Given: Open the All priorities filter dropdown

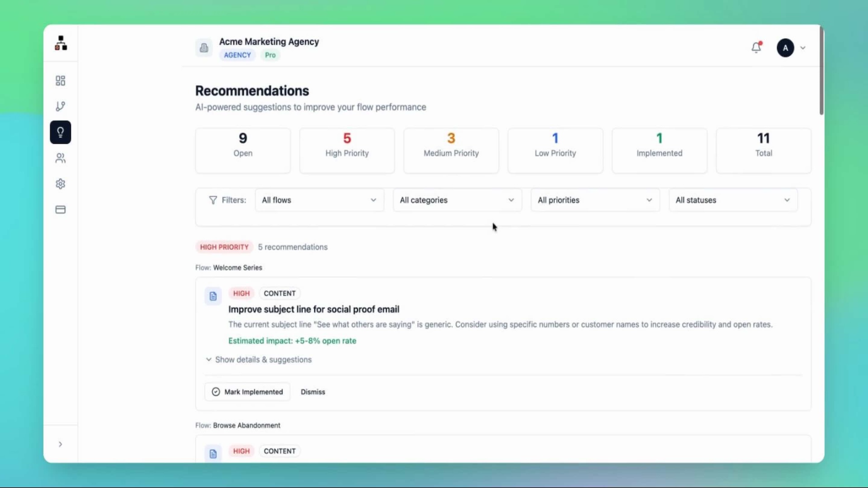Looking at the screenshot, I should click(x=595, y=200).
